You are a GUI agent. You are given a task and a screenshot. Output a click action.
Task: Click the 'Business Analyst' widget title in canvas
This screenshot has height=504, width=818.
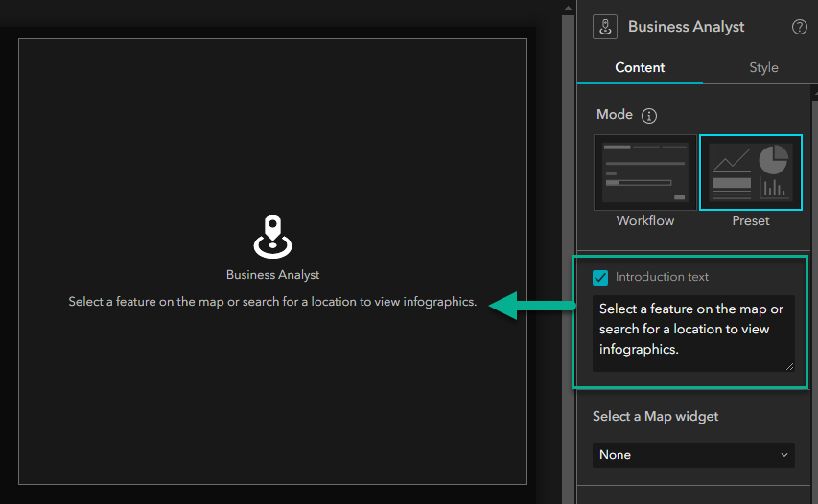click(272, 275)
